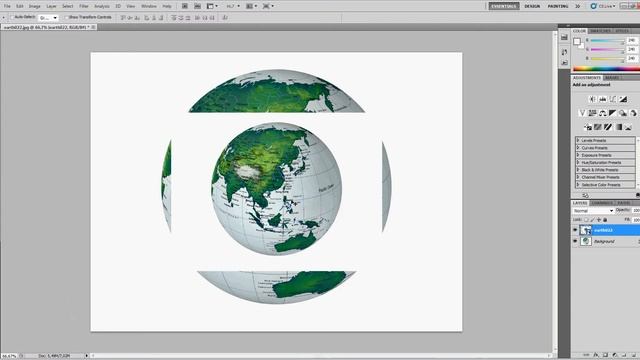
Task: Select the Essentials workspace button
Action: pos(504,6)
